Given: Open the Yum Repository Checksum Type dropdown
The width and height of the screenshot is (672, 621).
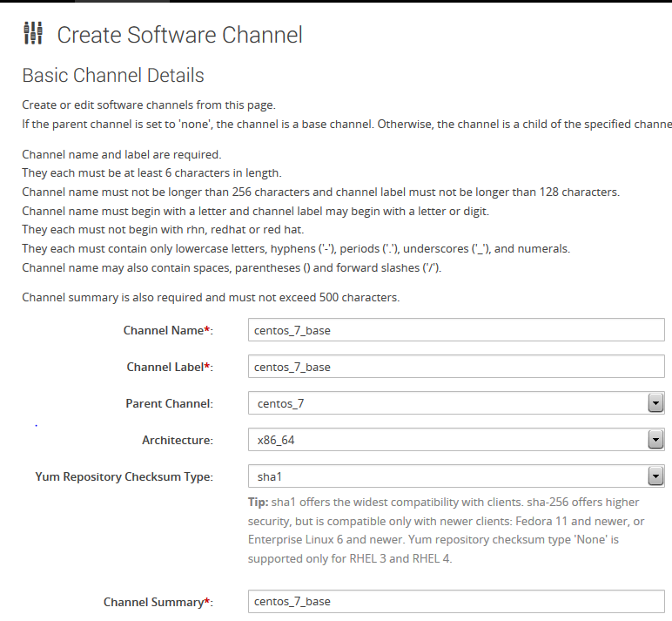Looking at the screenshot, I should point(456,476).
